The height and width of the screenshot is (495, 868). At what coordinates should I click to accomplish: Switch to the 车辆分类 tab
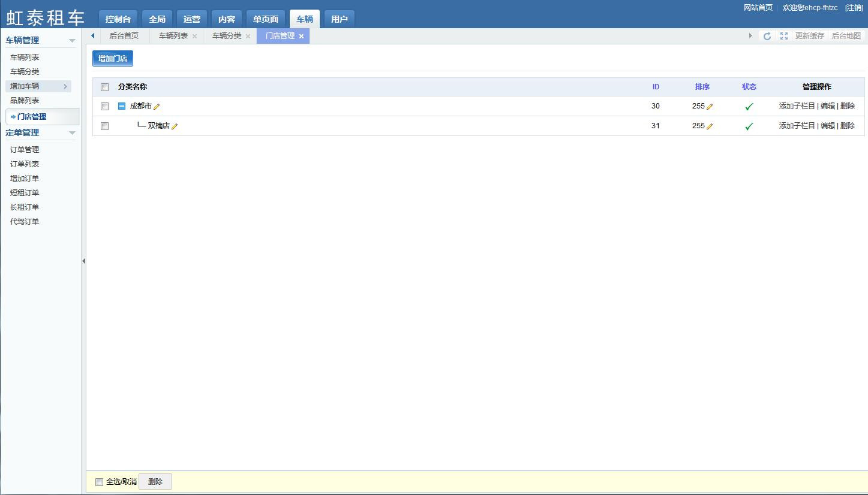click(x=226, y=36)
